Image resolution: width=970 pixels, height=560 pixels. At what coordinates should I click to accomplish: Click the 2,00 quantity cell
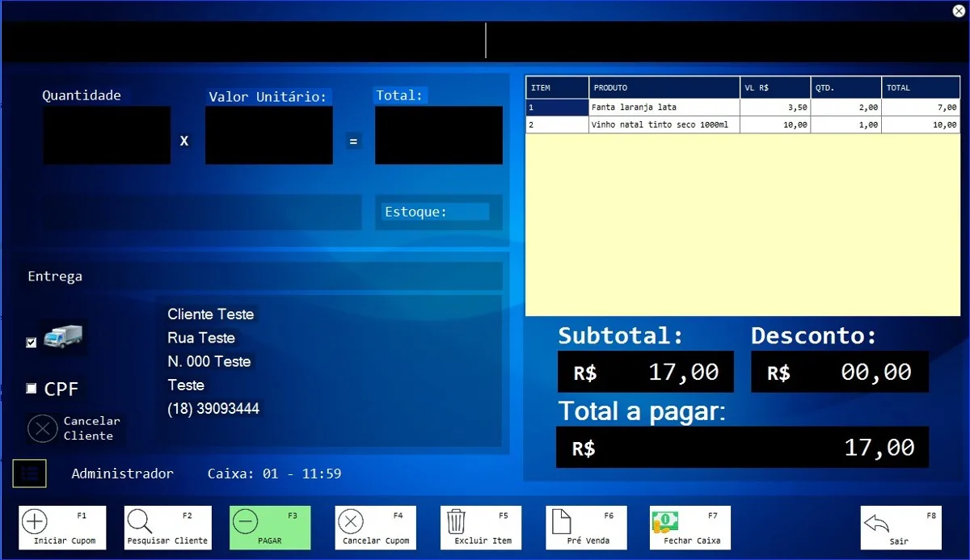click(x=846, y=107)
